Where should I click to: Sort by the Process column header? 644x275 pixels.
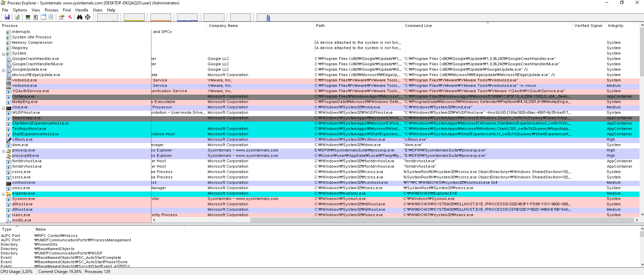[x=76, y=26]
